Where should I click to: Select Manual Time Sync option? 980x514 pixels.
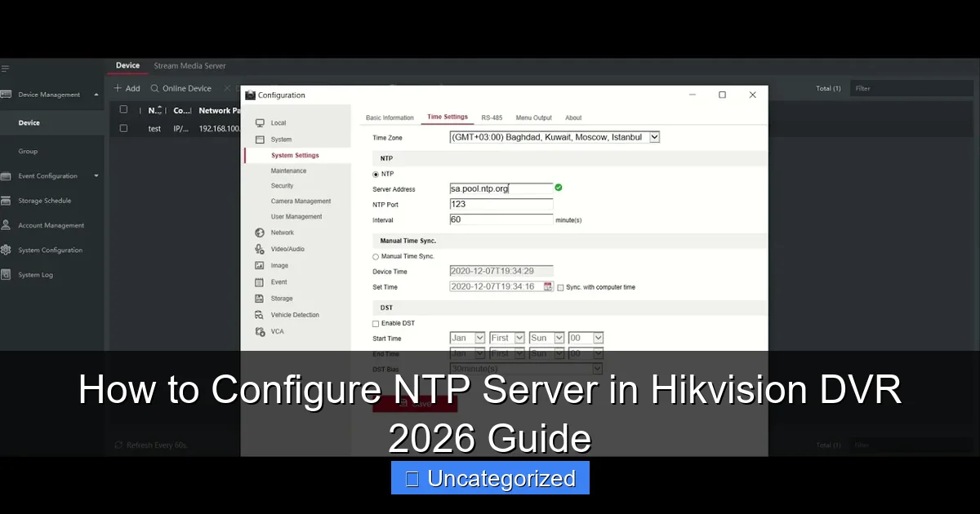pyautogui.click(x=374, y=256)
